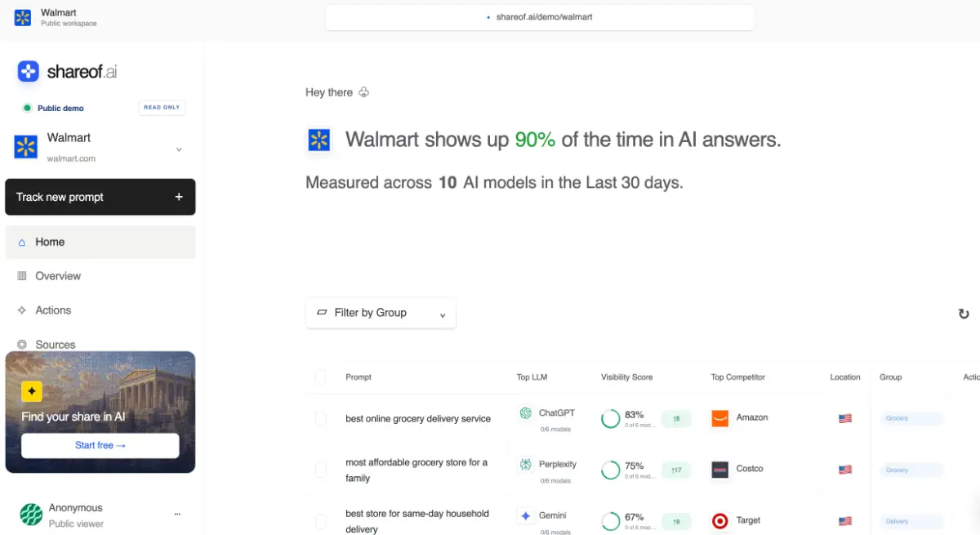
Task: Click the Amazon competitor logo
Action: click(x=719, y=418)
